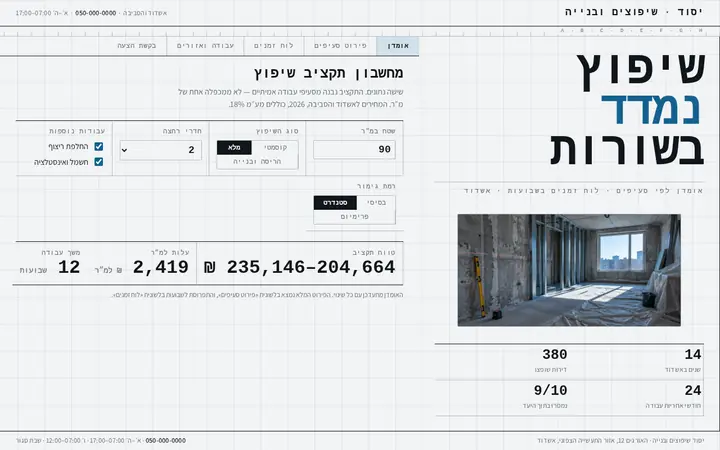Click the phone number in the footer

(165, 440)
